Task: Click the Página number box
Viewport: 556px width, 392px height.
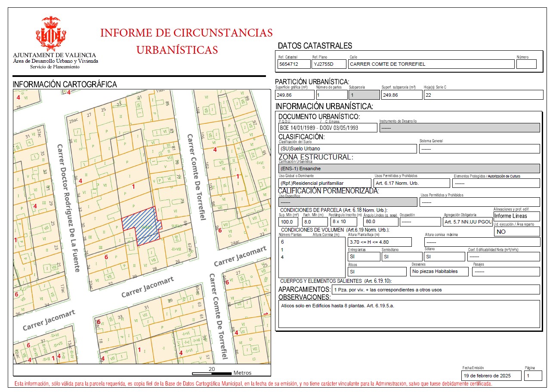Action: click(533, 376)
